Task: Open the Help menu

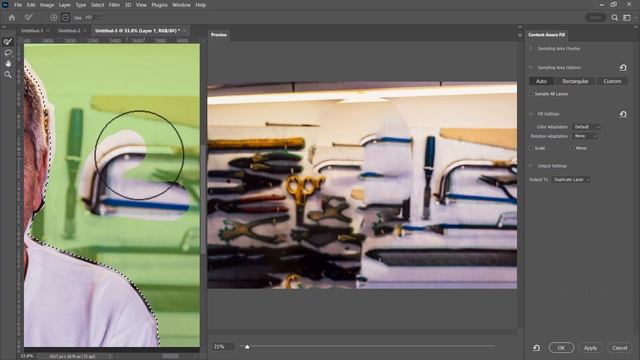Action: coord(200,5)
